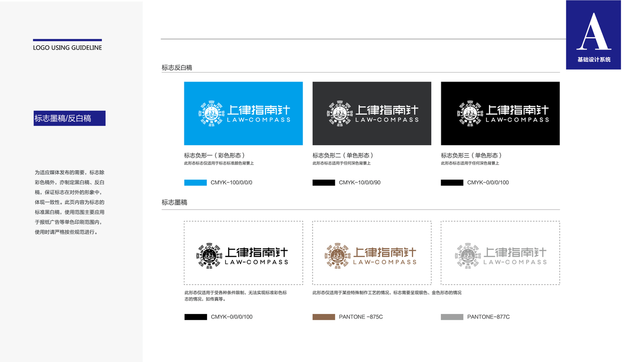Click the gray PANTONE-877C swatch

point(452,317)
